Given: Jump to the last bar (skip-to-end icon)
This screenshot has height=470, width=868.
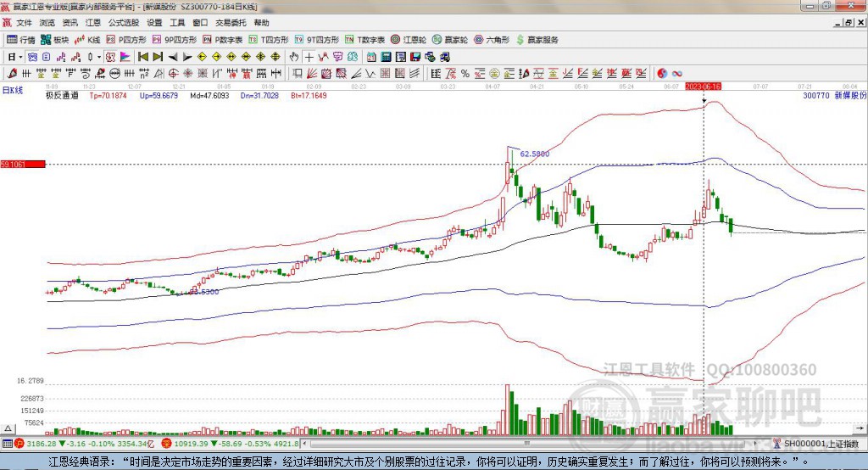Looking at the screenshot, I should [158, 57].
